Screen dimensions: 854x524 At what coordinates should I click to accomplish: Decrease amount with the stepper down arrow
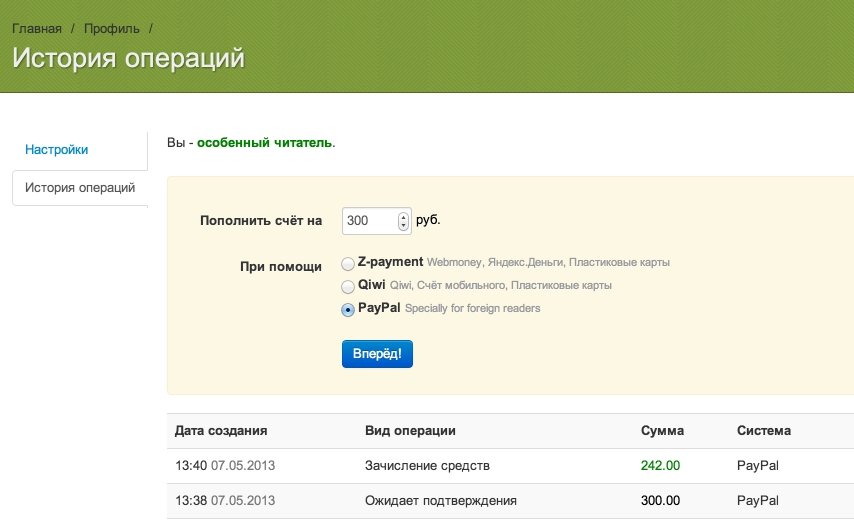pos(403,225)
